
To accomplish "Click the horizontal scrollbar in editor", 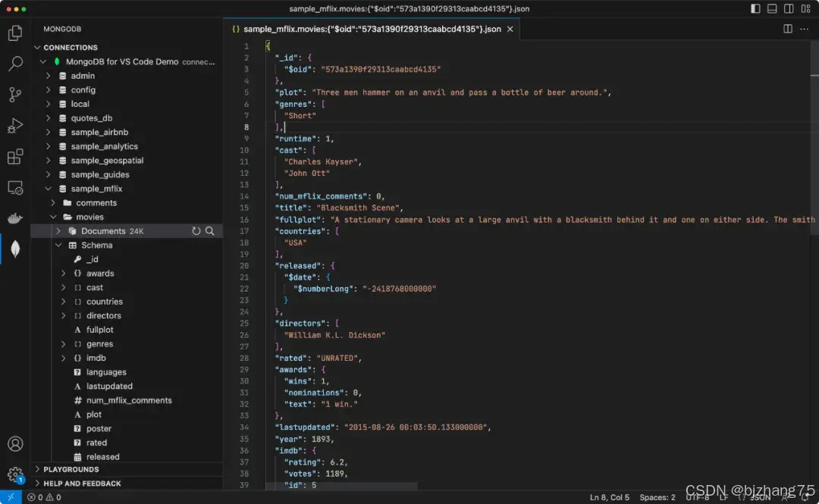I will click(341, 487).
